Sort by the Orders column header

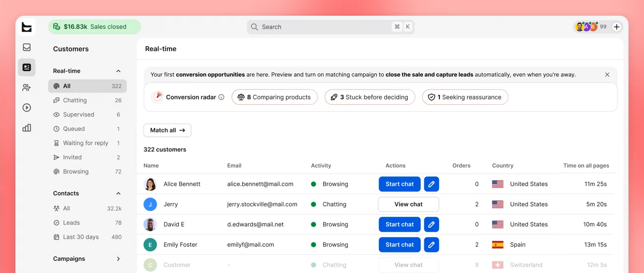pyautogui.click(x=461, y=166)
